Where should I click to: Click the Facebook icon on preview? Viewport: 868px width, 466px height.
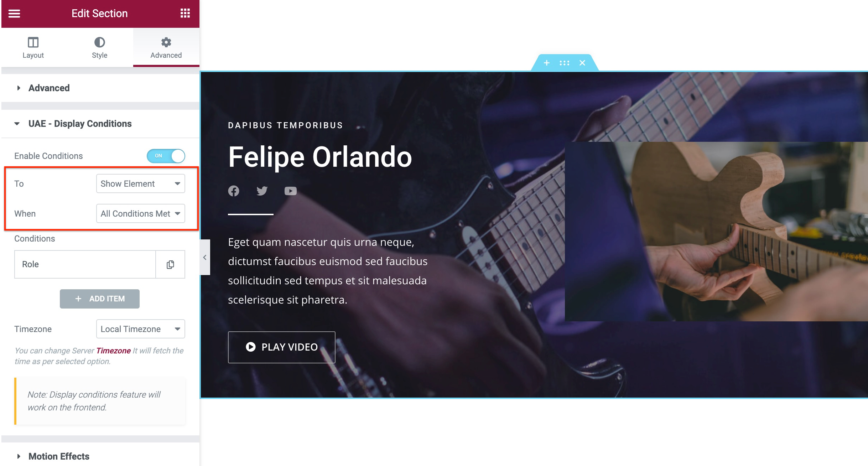[x=234, y=191]
